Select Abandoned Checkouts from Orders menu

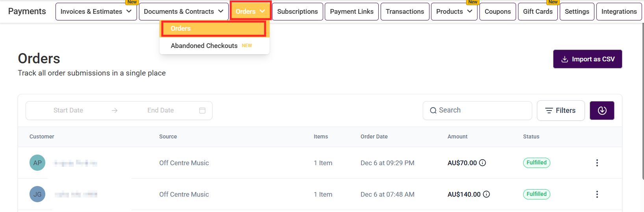pos(204,46)
